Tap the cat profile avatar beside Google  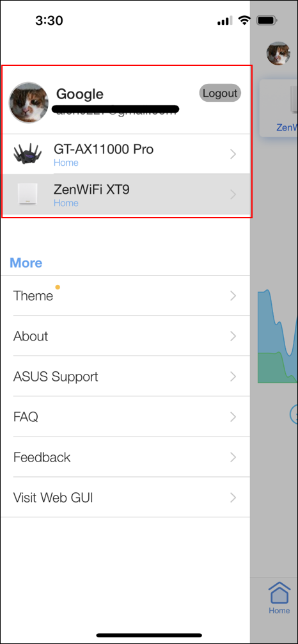pos(29,102)
